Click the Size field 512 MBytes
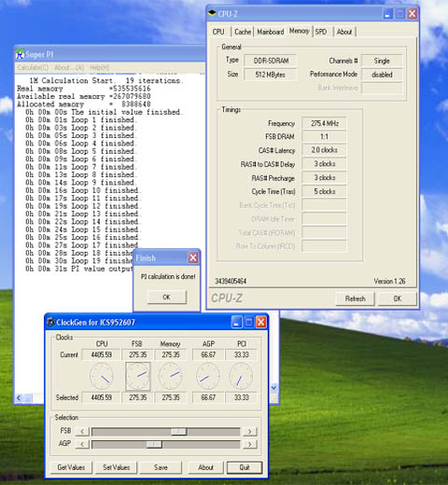The height and width of the screenshot is (485, 448). click(x=271, y=75)
